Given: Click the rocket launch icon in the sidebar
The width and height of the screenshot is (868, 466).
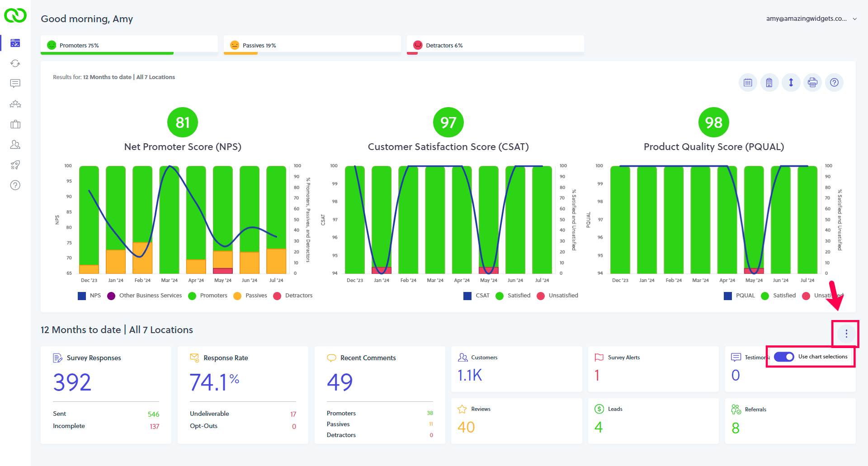Looking at the screenshot, I should point(15,165).
